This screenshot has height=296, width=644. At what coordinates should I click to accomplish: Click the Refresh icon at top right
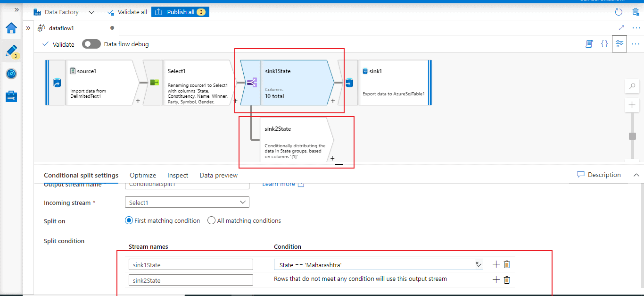(619, 12)
